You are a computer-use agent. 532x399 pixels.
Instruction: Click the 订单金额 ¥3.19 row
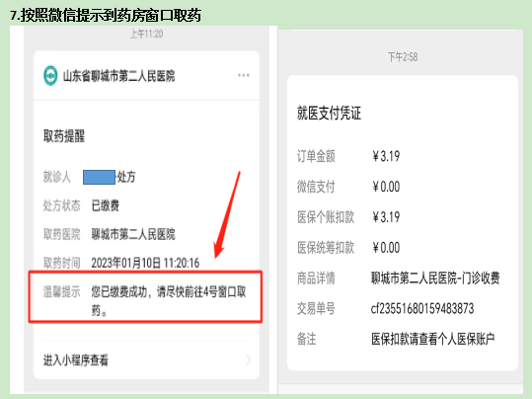[348, 156]
